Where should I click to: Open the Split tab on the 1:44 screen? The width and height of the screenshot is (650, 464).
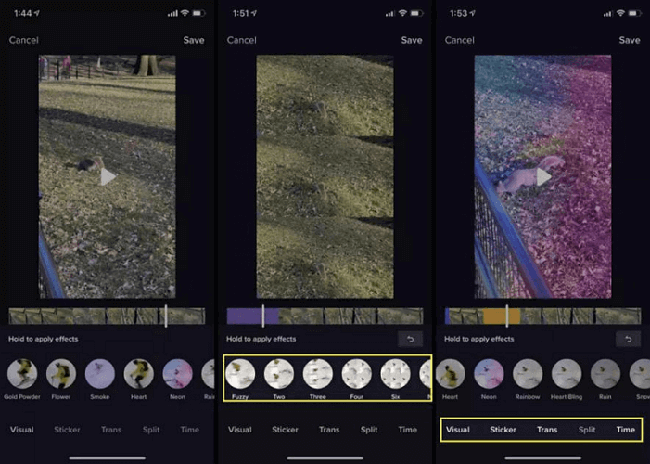pyautogui.click(x=151, y=430)
